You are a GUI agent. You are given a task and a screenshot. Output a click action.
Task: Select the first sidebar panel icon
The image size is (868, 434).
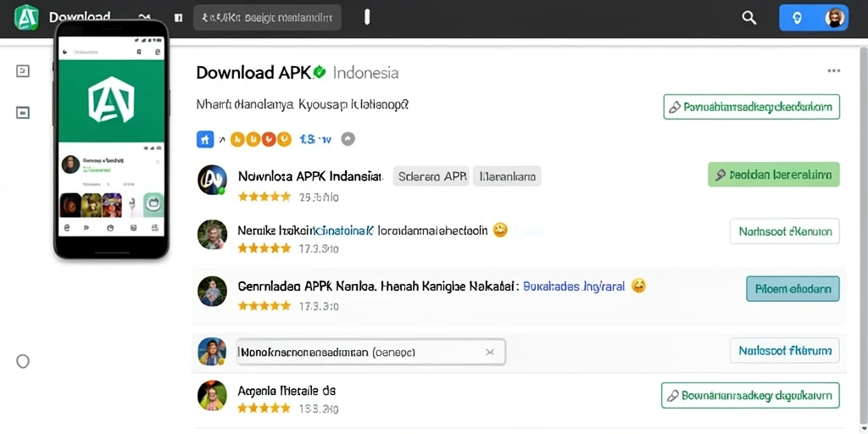(x=23, y=71)
